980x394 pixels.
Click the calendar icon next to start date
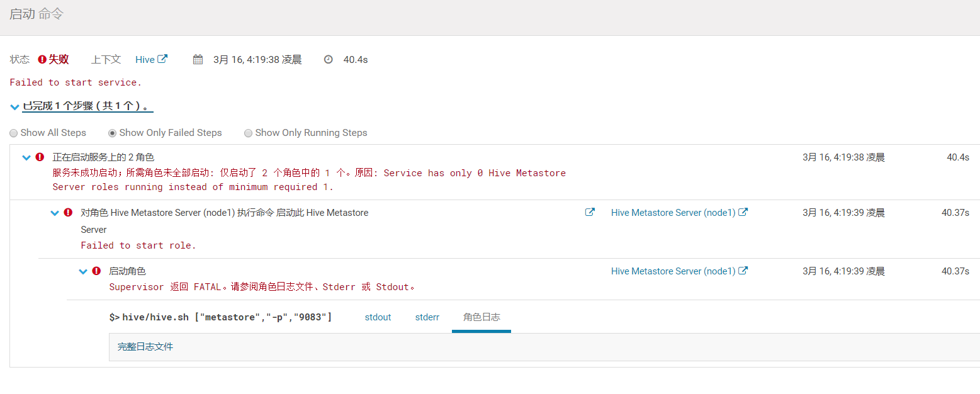[x=198, y=60]
